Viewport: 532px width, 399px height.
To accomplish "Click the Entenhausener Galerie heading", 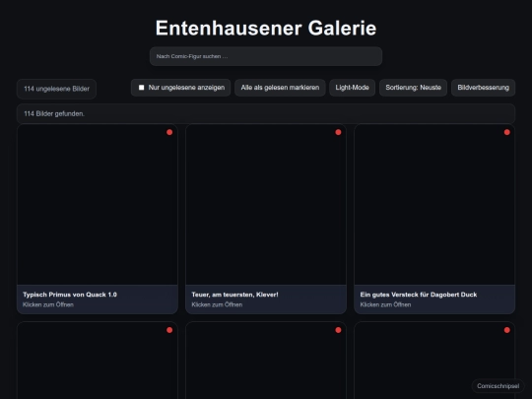I will [x=266, y=28].
